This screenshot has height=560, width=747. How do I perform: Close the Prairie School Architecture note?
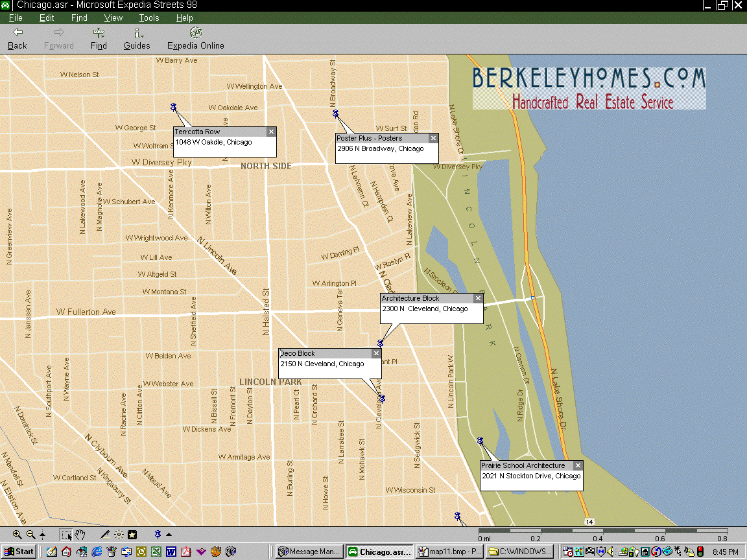click(x=578, y=465)
